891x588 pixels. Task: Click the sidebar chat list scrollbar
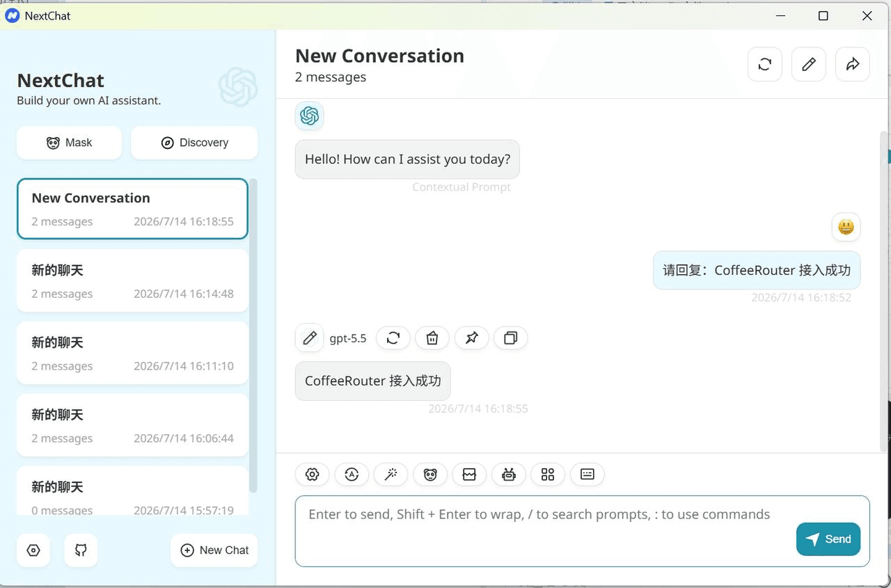click(x=253, y=335)
